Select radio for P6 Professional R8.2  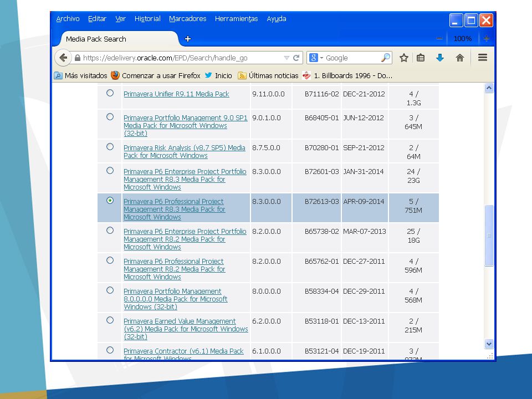(x=110, y=260)
